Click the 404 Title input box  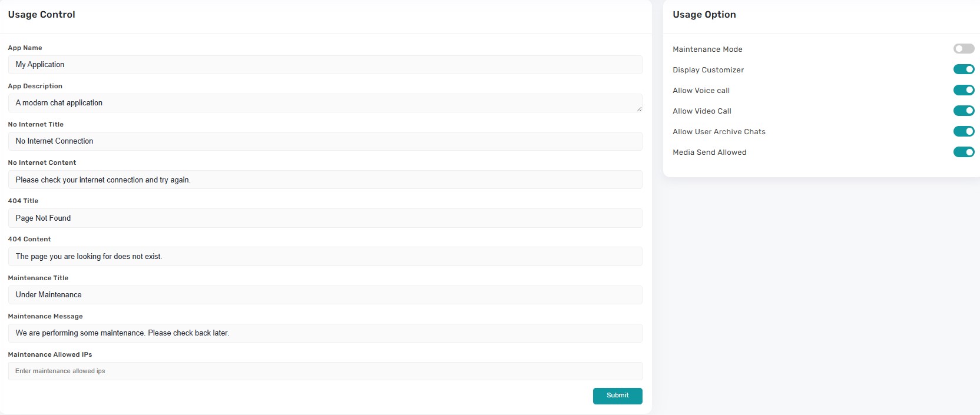(x=325, y=218)
